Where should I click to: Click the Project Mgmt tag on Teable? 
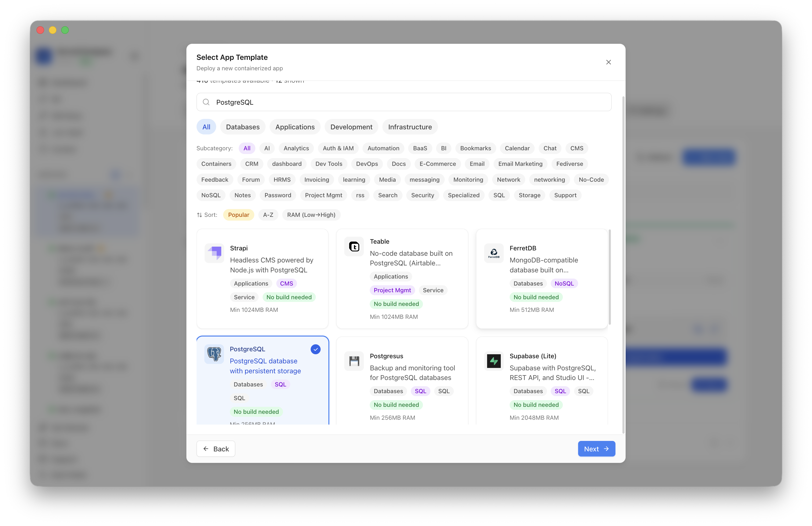[392, 290]
